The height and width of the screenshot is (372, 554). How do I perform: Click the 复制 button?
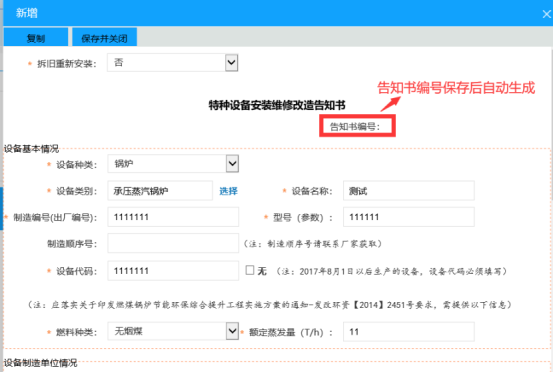coord(36,37)
